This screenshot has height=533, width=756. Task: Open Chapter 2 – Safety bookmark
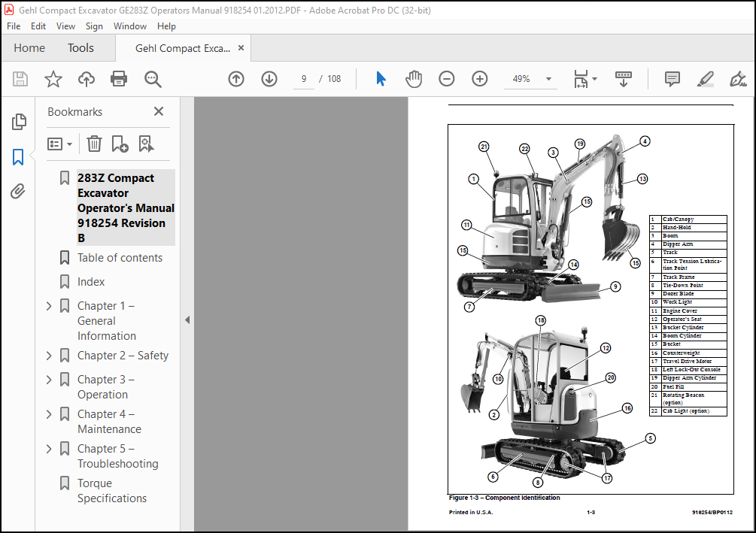coord(123,356)
